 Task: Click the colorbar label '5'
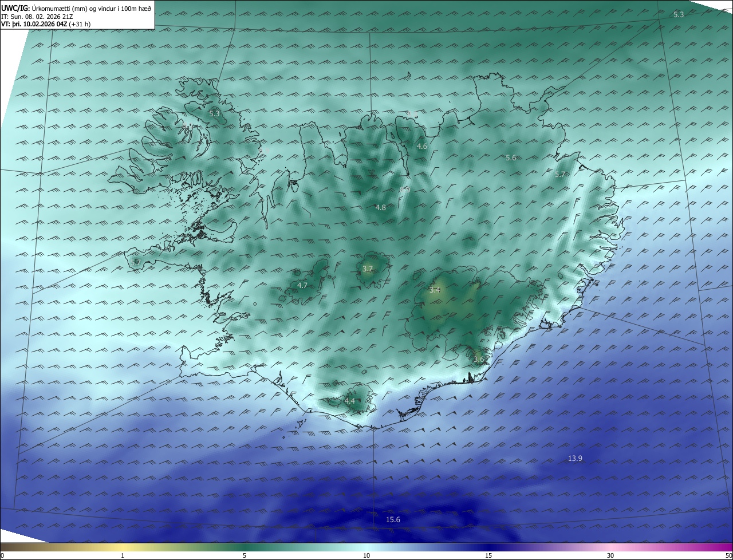[245, 555]
